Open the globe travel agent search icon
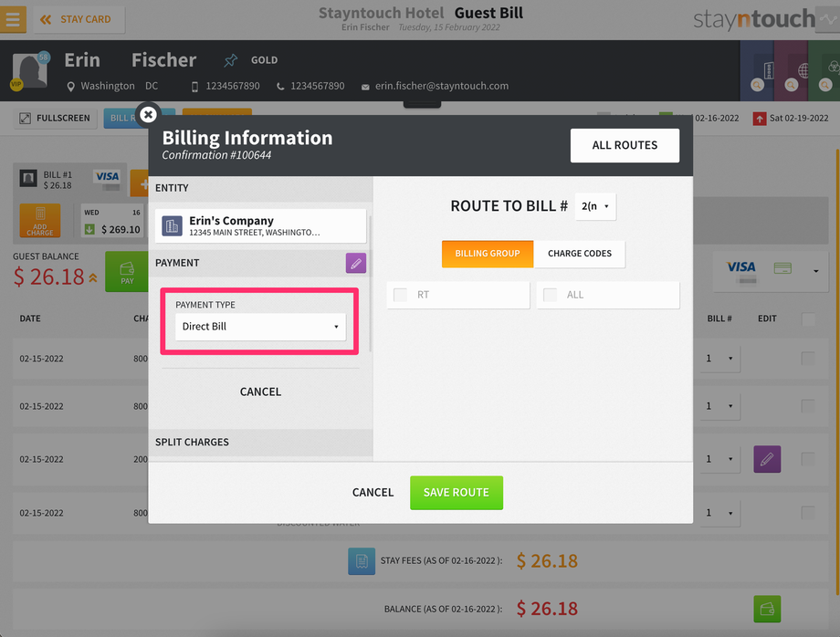 pos(791,71)
